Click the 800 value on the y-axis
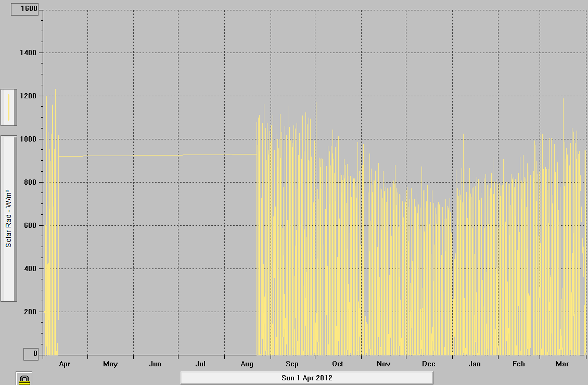This screenshot has width=588, height=385. [31, 182]
